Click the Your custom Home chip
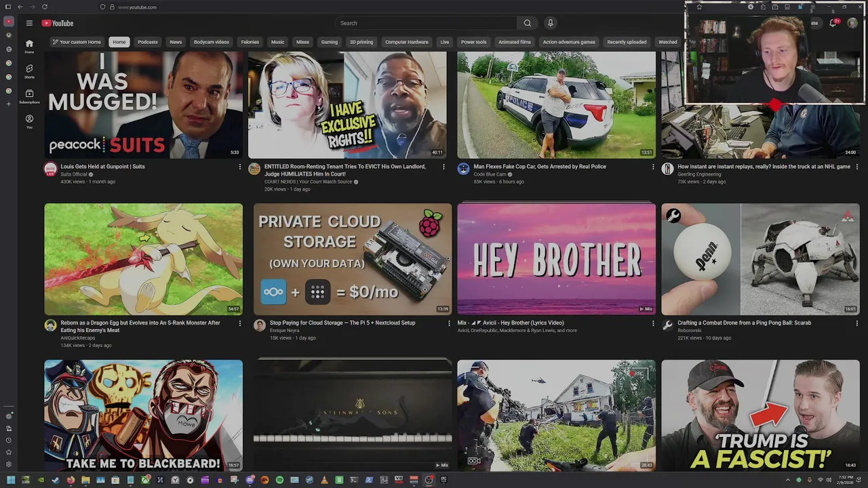868x488 pixels. click(77, 42)
